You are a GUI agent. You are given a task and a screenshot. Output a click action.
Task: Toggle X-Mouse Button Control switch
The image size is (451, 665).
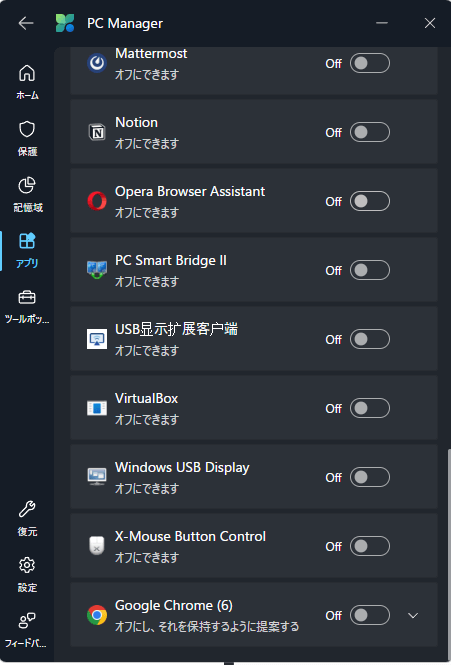[370, 546]
